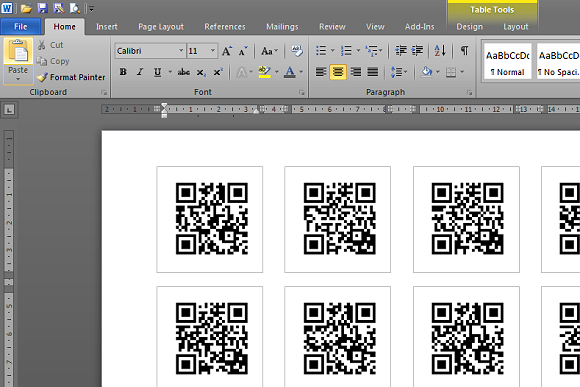580x387 pixels.
Task: Activate Format Painter
Action: [x=71, y=77]
